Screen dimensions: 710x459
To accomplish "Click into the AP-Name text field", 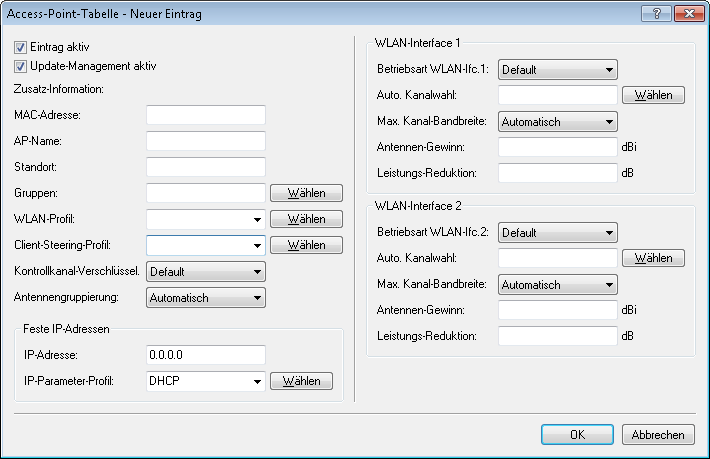I will point(205,141).
